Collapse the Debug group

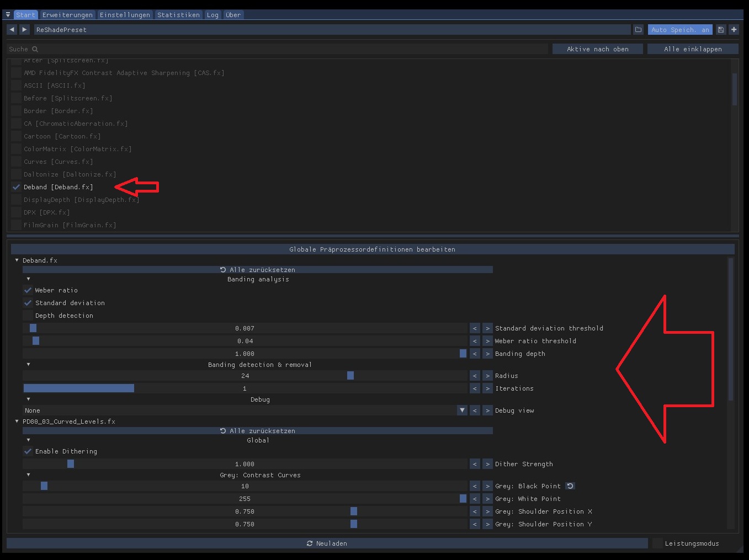click(28, 399)
